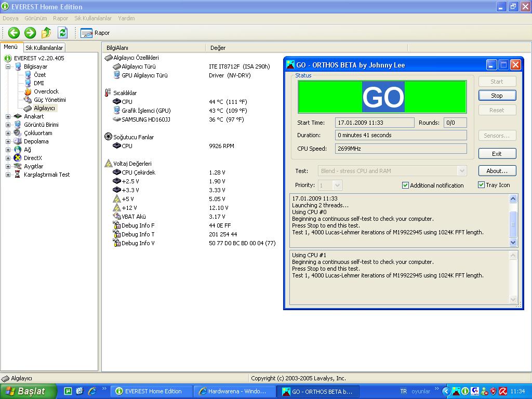Click the Çokluortam multimedia icon
532x399 pixels.
pyautogui.click(x=18, y=133)
